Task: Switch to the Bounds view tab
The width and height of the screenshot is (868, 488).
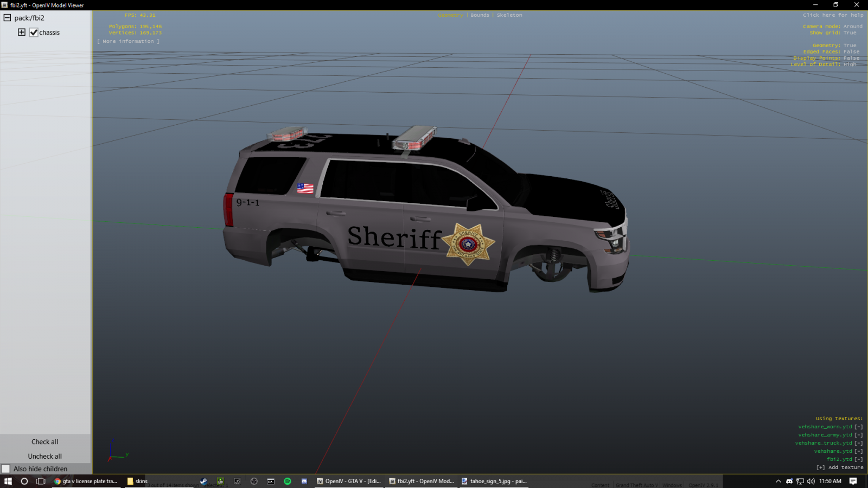Action: [480, 15]
